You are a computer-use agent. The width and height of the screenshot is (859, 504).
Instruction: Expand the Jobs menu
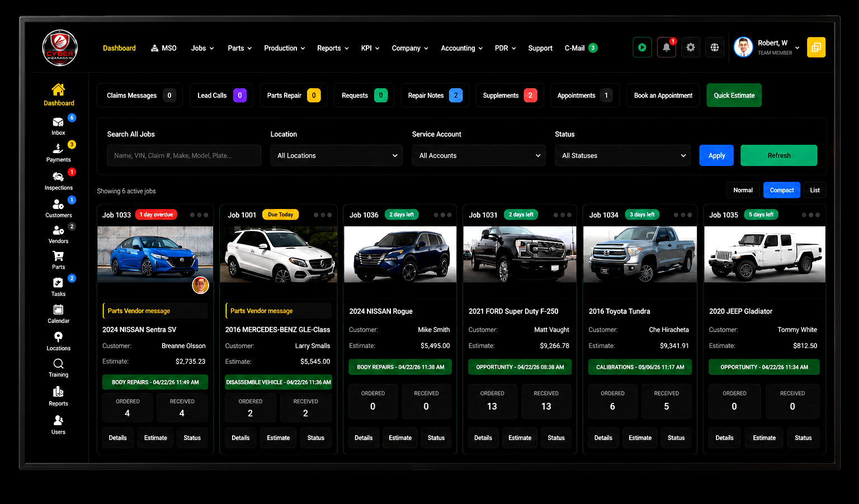point(202,48)
